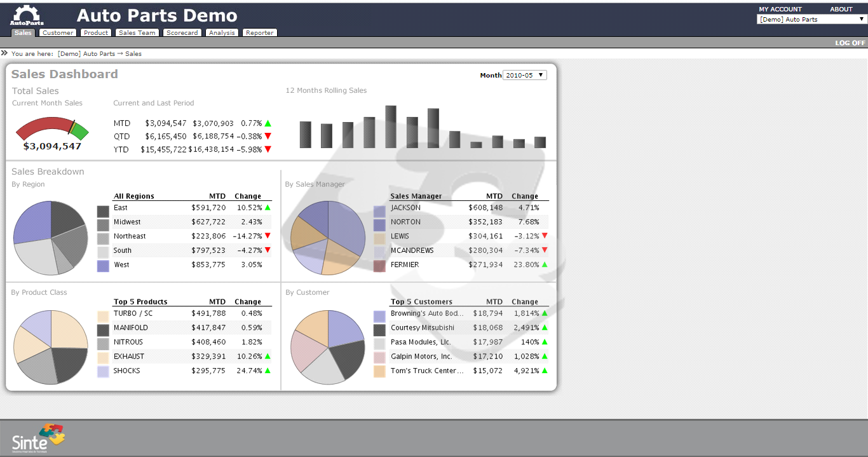Screen dimensions: 868x457
Task: Click the 12 Months Rolling Sales label
Action: pyautogui.click(x=327, y=90)
